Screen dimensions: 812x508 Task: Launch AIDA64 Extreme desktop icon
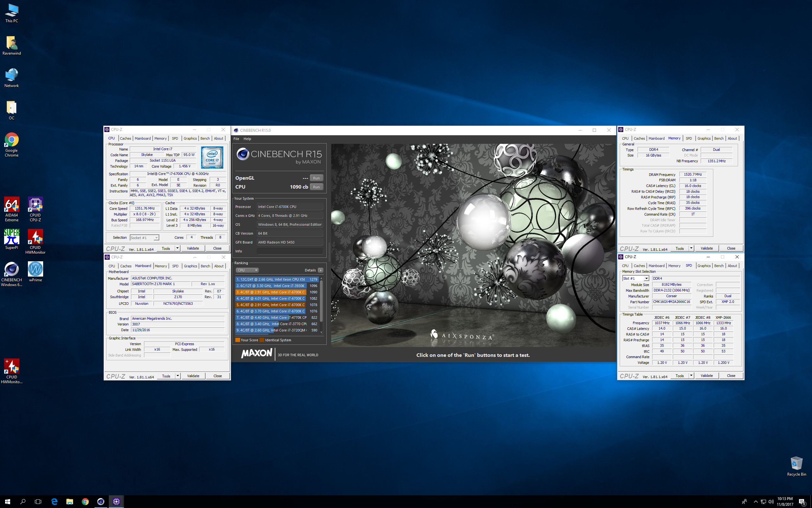tap(11, 209)
